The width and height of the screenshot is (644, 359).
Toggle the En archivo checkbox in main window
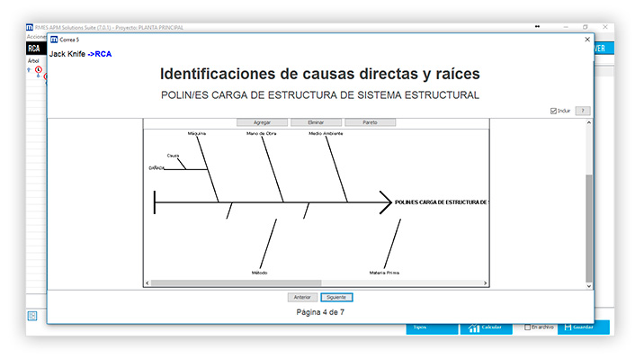pos(528,328)
